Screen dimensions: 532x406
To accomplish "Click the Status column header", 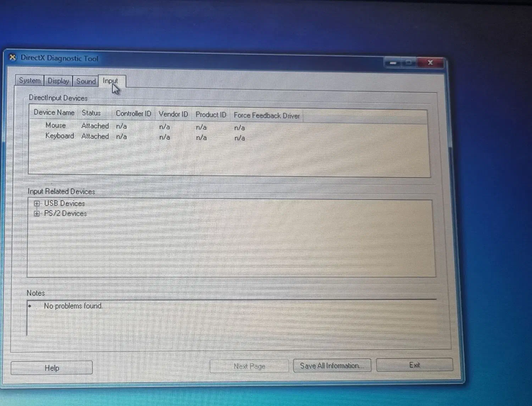I will pyautogui.click(x=91, y=113).
